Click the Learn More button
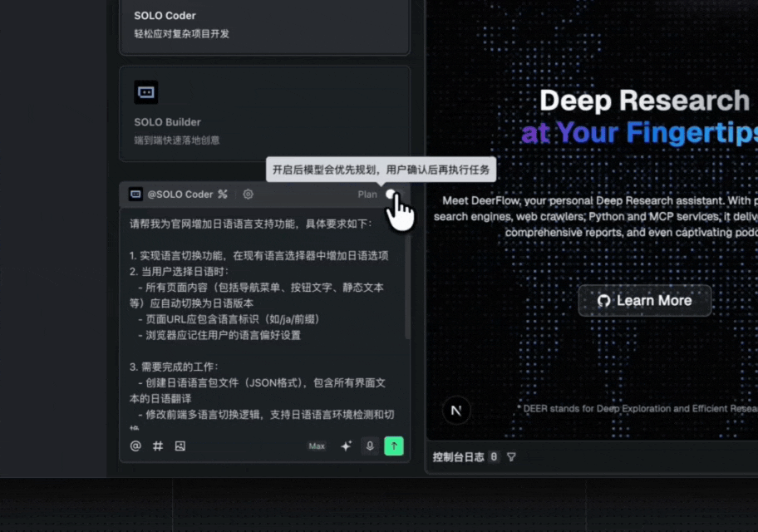The image size is (758, 532). (644, 301)
